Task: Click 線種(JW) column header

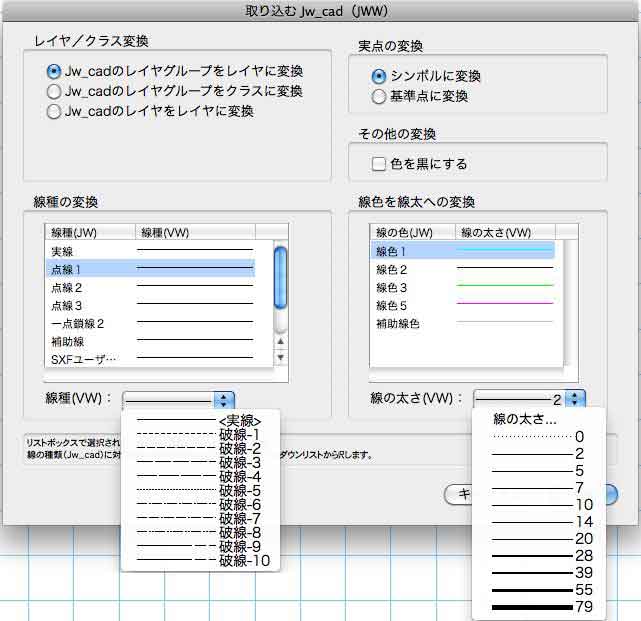Action: (89, 232)
